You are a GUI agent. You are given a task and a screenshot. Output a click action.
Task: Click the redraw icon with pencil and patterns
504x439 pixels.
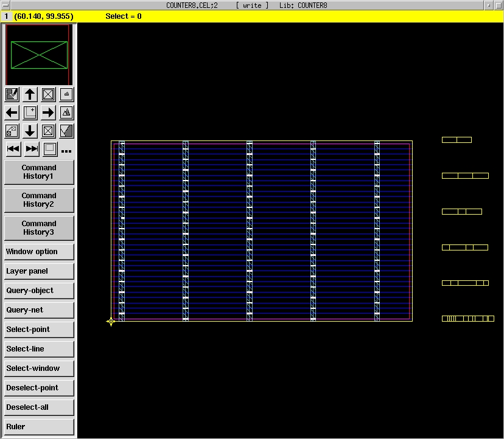[x=12, y=94]
